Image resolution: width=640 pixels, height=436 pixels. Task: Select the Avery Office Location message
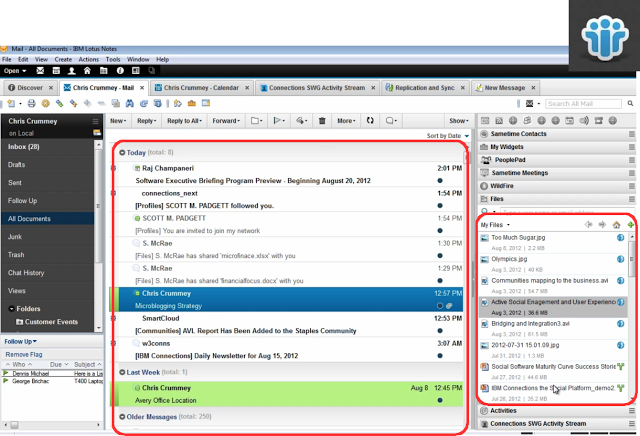coord(287,394)
